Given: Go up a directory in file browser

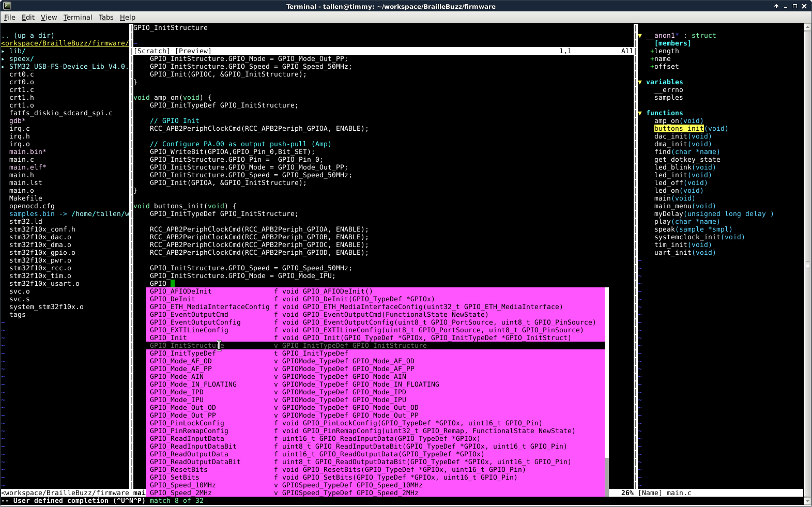Looking at the screenshot, I should 28,36.
